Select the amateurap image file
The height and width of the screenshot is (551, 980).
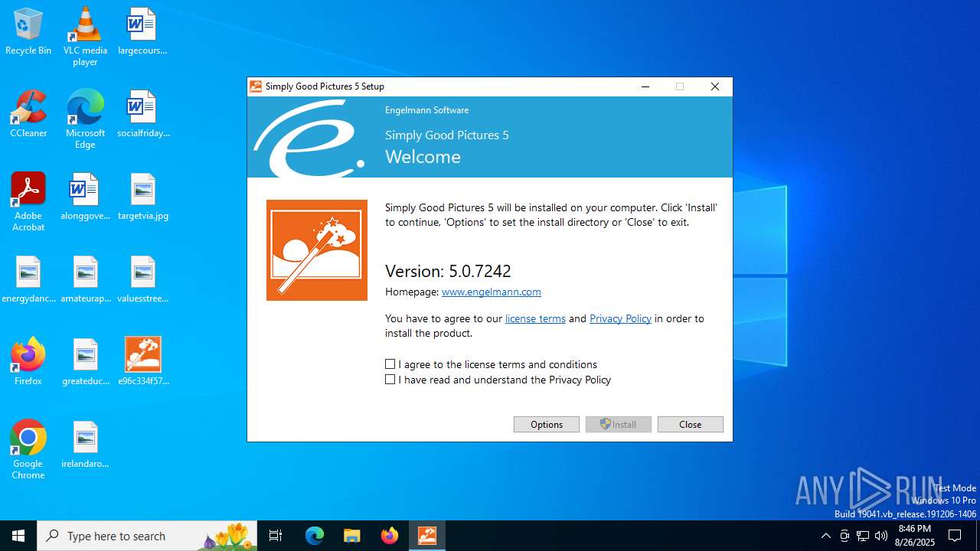point(85,280)
